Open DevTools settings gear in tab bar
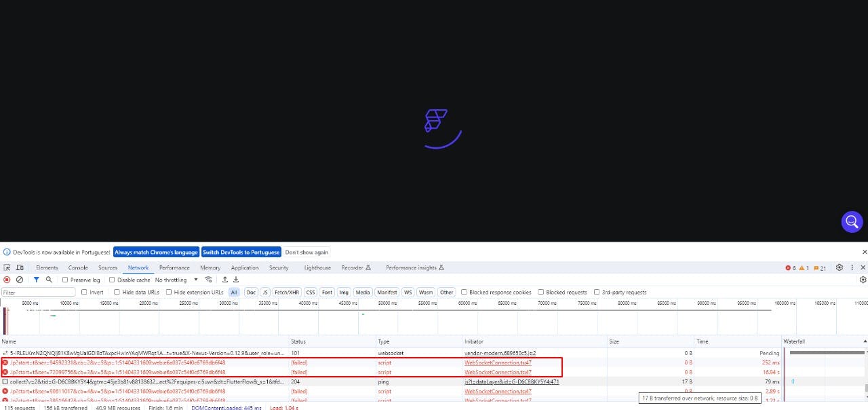 pyautogui.click(x=840, y=267)
